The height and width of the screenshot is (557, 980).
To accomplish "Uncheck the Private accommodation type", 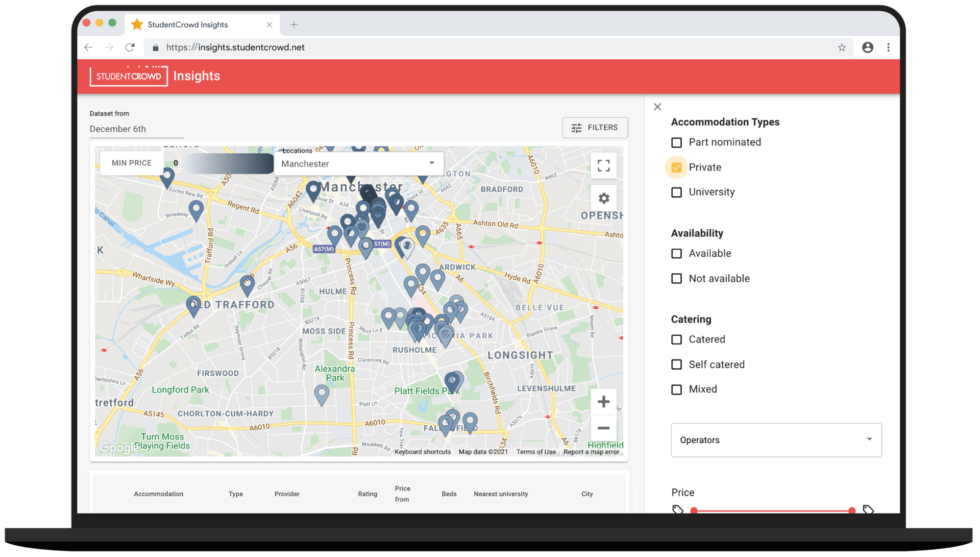I will [x=677, y=167].
